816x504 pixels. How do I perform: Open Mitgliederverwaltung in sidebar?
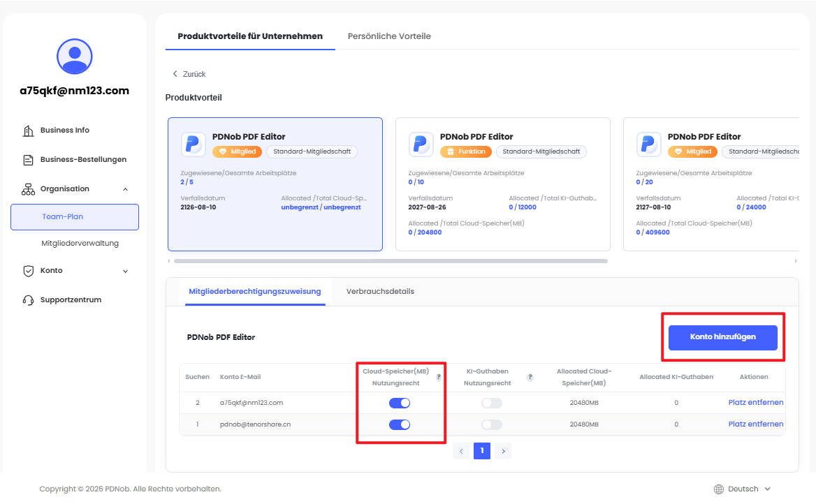click(80, 244)
